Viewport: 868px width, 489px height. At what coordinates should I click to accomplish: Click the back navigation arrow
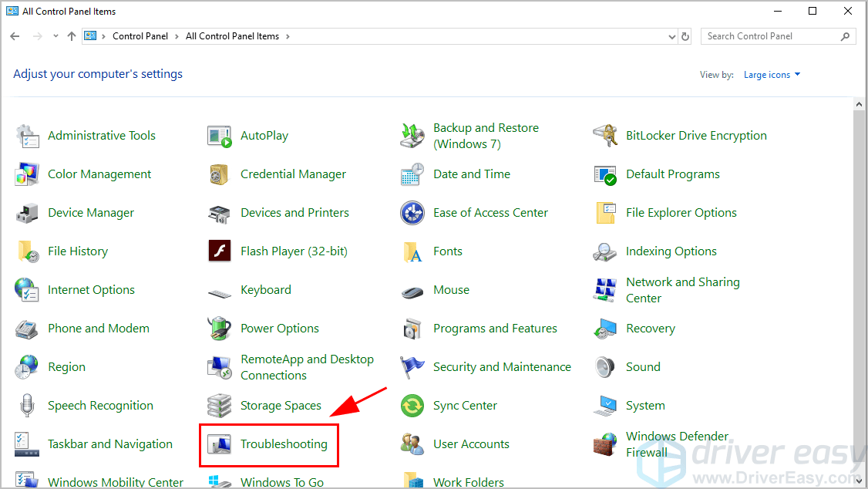[x=14, y=35]
